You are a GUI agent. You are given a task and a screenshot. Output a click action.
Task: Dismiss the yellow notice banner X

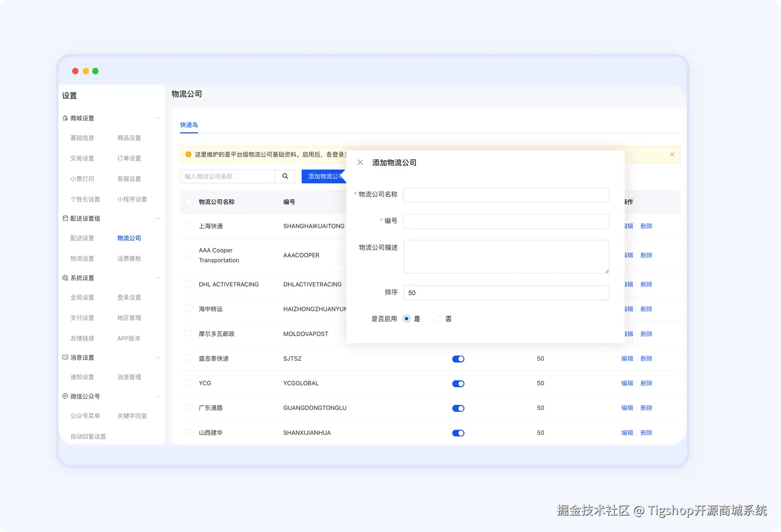point(672,154)
